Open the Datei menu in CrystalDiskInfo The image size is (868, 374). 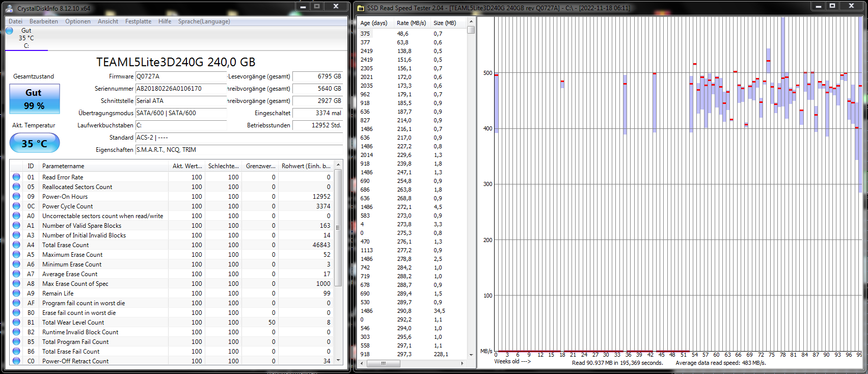15,21
